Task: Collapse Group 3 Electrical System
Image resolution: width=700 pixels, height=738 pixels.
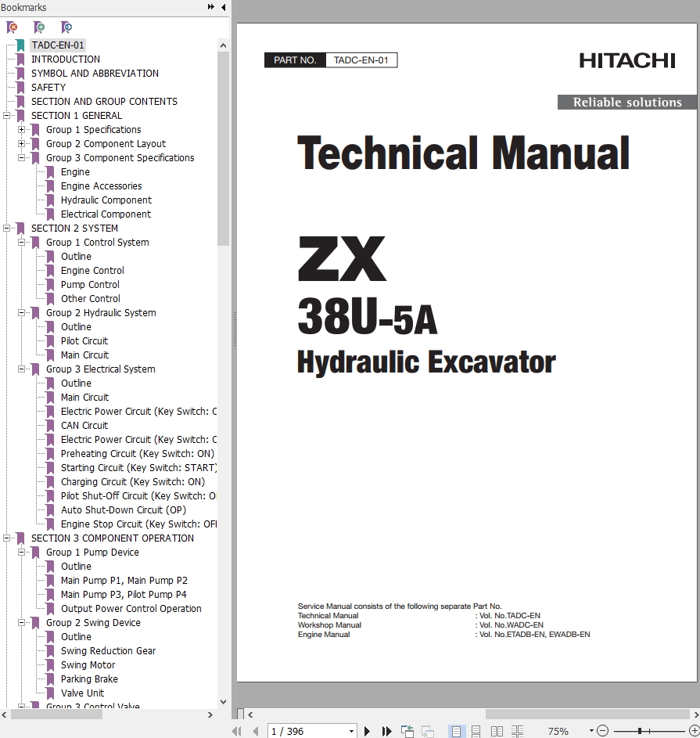Action: 21,369
